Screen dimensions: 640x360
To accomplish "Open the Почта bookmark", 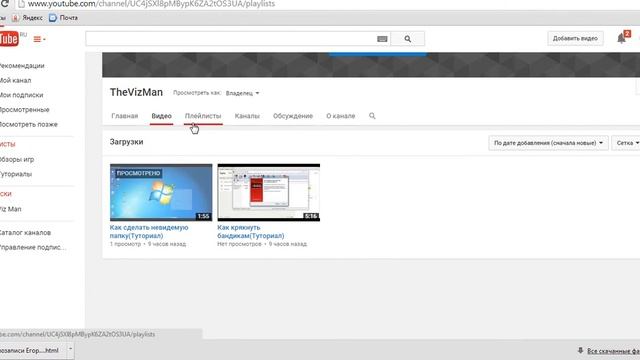I will [x=63, y=18].
